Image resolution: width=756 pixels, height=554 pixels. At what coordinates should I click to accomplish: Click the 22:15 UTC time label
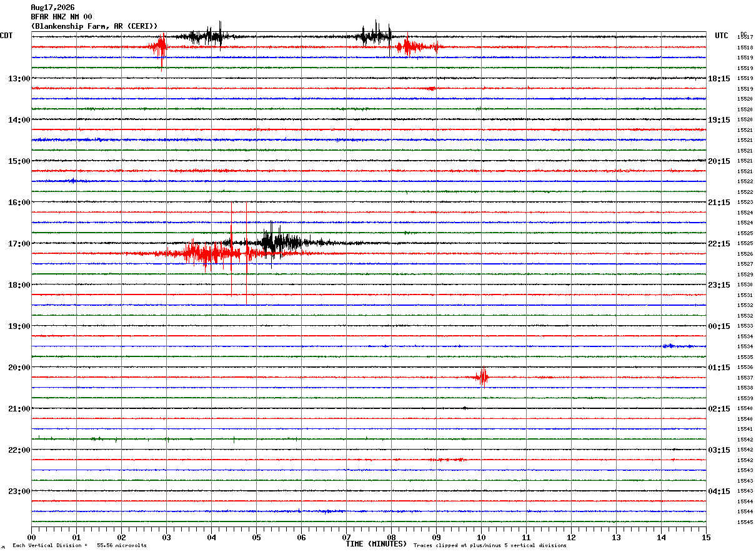coord(719,244)
